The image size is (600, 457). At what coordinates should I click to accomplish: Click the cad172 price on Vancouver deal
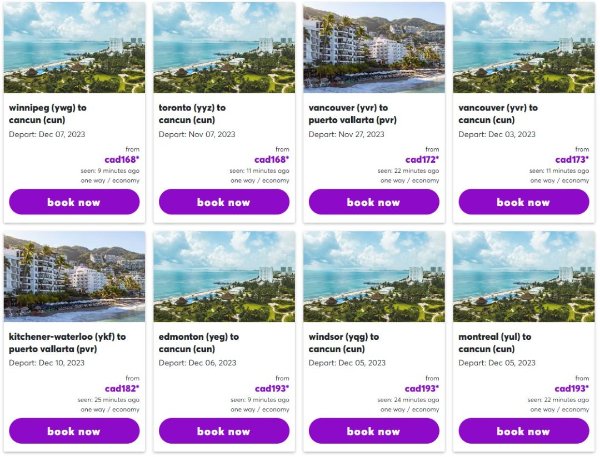[422, 159]
